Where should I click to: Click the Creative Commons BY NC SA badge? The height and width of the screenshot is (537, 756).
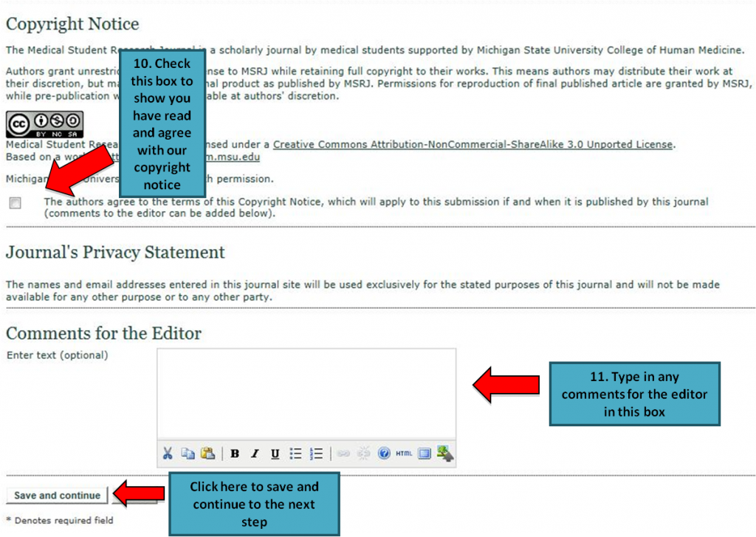click(x=45, y=124)
